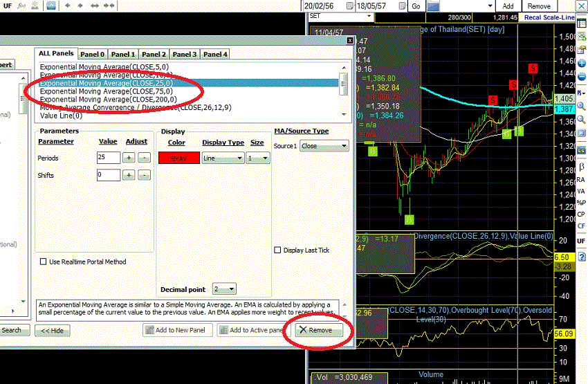The width and height of the screenshot is (588, 384).
Task: Click the Go button in the top bar
Action: (416, 6)
